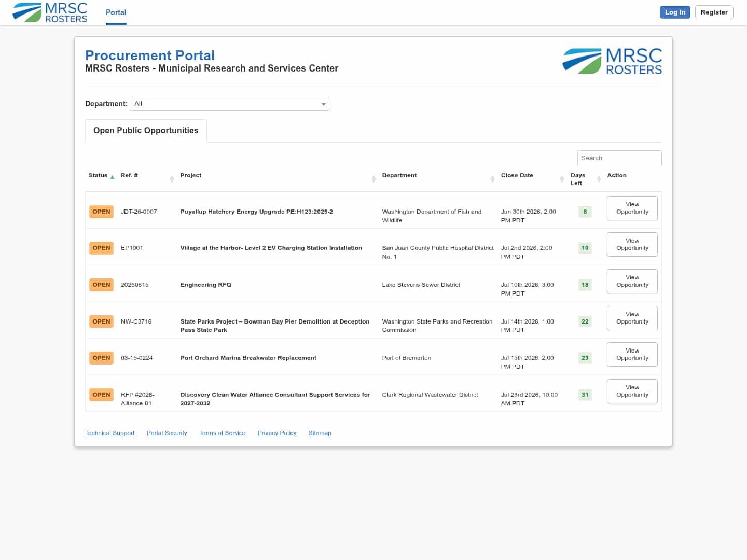
Task: Click the OPEN badge for 20260615
Action: tap(101, 285)
